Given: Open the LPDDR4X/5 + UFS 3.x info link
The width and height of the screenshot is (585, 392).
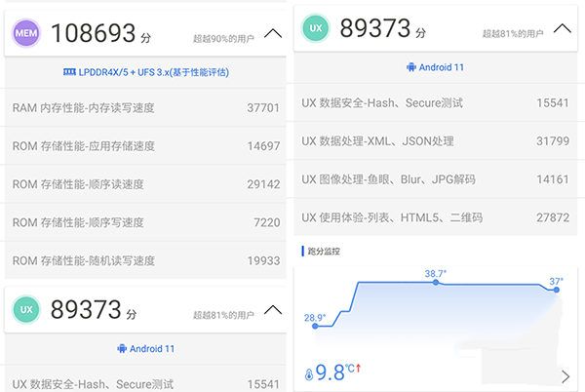Looking at the screenshot, I should tap(144, 72).
